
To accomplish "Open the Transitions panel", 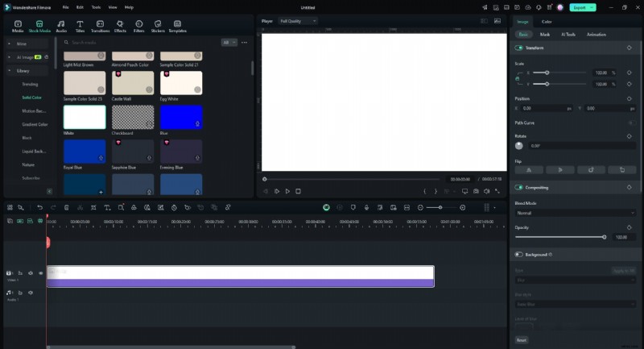I will pyautogui.click(x=100, y=27).
